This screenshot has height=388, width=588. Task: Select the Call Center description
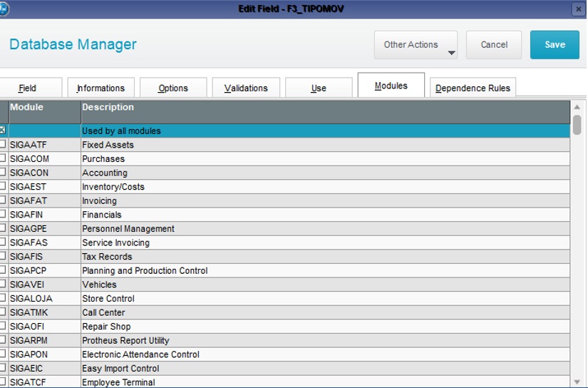(103, 312)
